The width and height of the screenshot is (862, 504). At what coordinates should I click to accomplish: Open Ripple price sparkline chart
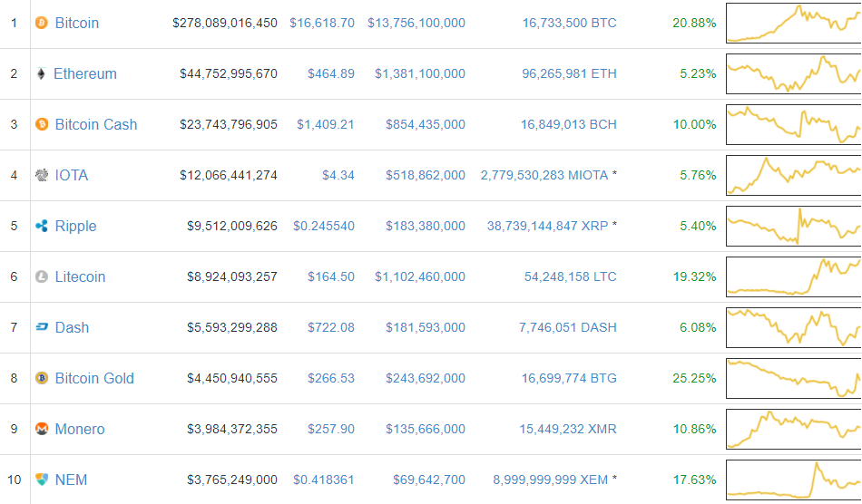(x=794, y=227)
